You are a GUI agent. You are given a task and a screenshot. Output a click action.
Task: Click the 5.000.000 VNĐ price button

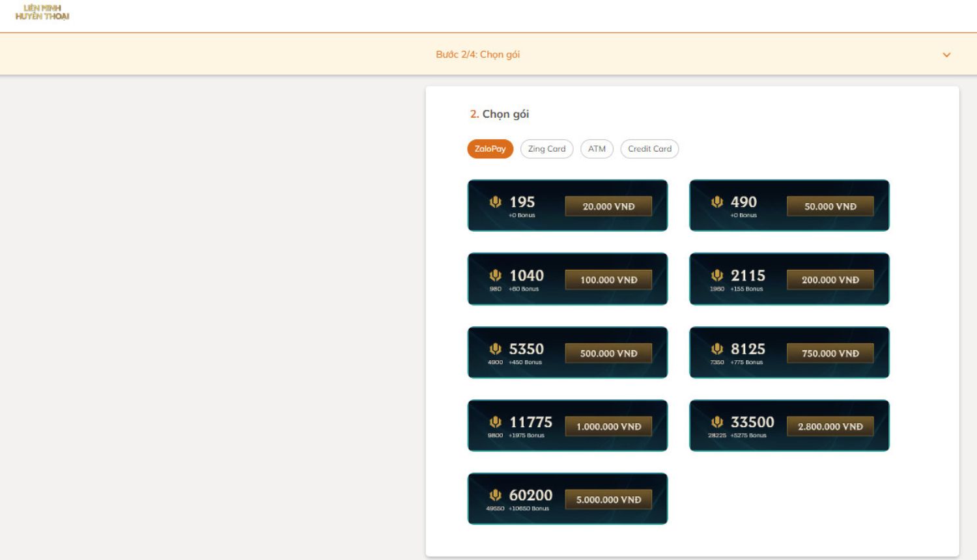(x=608, y=500)
